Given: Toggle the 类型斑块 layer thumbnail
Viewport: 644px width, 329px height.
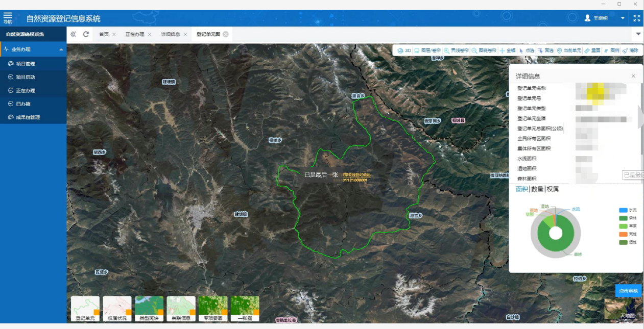Looking at the screenshot, I should (149, 309).
